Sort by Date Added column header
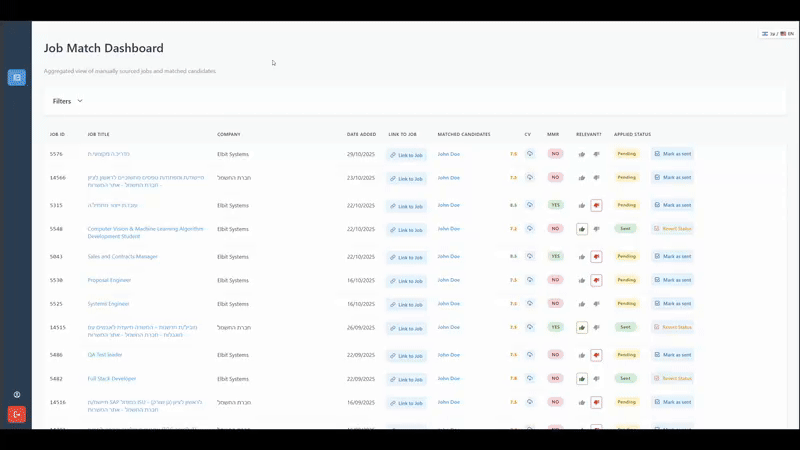This screenshot has width=800, height=450. [x=361, y=134]
